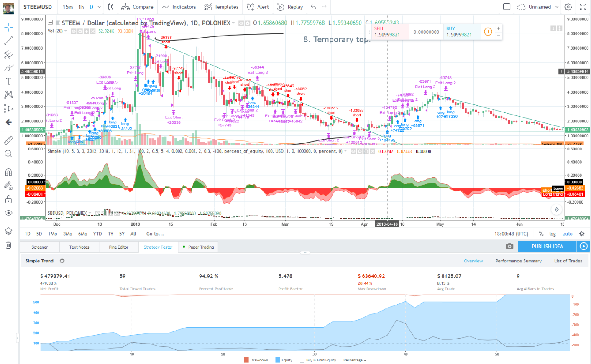The height and width of the screenshot is (364, 591).
Task: Jump to latest bar with double-arrow button
Action: tap(556, 209)
